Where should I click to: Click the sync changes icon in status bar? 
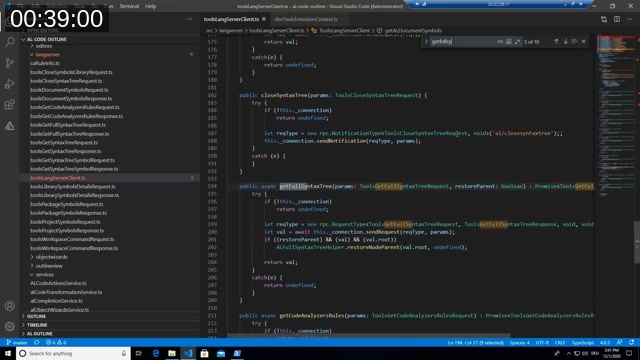pyautogui.click(x=37, y=342)
